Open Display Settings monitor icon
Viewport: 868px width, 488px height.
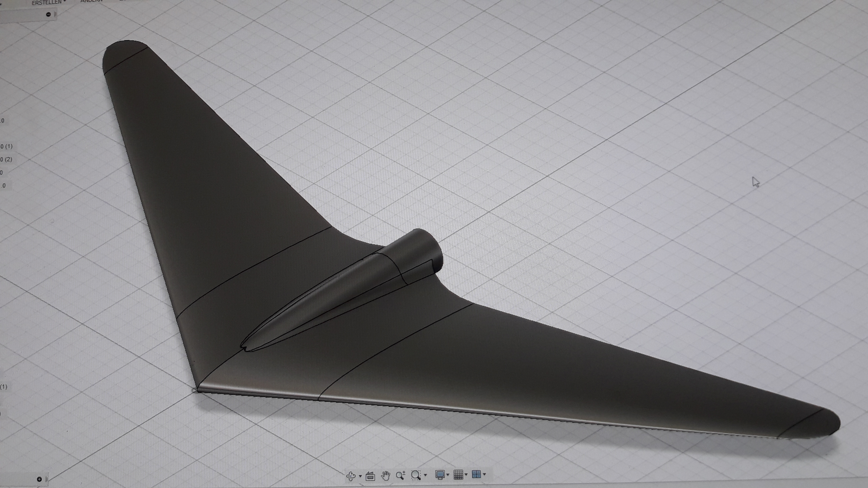click(440, 474)
